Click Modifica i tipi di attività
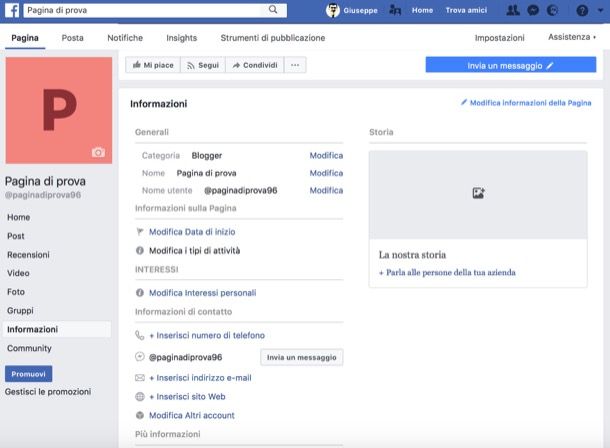Image resolution: width=610 pixels, height=448 pixels. (x=195, y=250)
